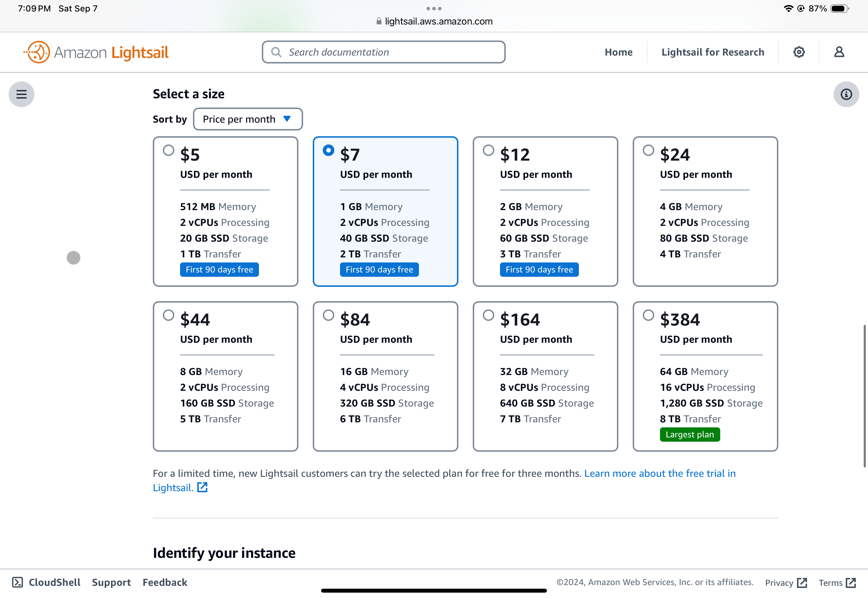Open Learn more about the free trial link
Viewport: 868px width, 598px height.
660,473
